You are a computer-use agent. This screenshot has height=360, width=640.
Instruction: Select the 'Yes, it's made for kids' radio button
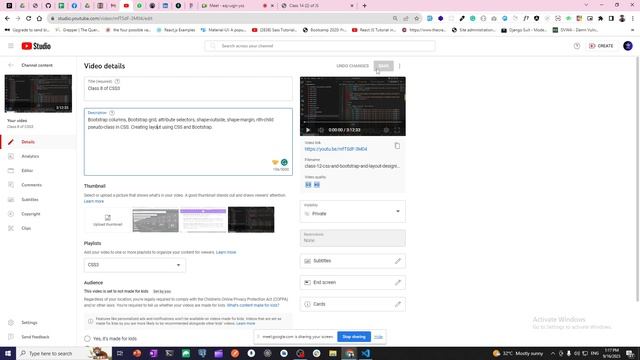pos(87,339)
